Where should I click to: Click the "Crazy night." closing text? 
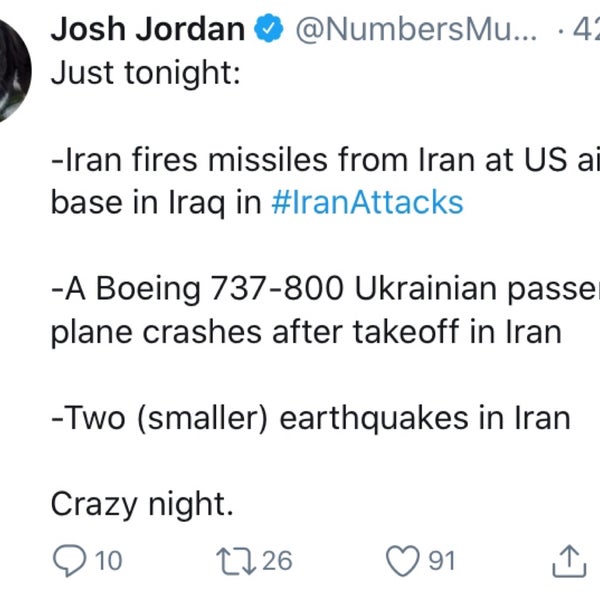point(141,505)
